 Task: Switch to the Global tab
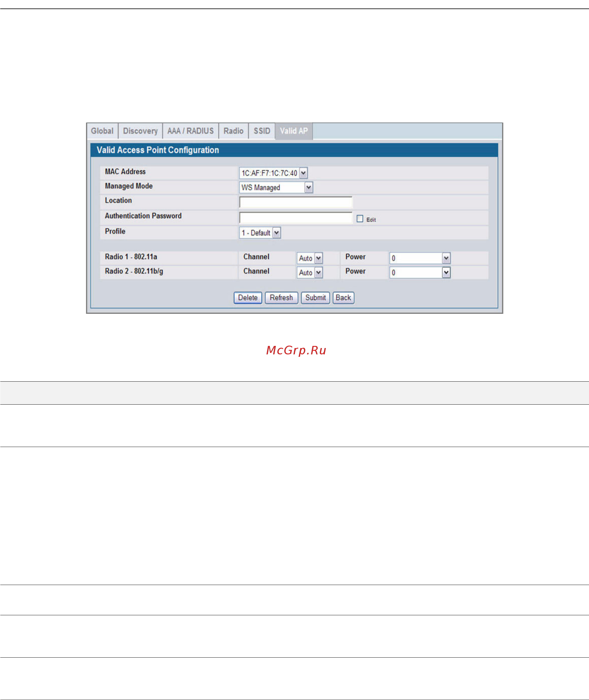102,131
